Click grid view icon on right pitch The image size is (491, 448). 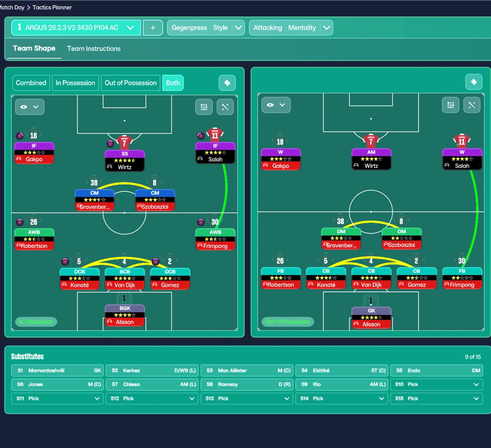(450, 105)
